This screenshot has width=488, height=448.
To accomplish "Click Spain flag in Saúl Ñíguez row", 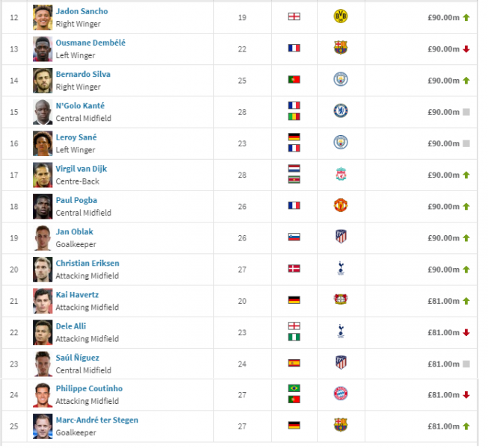I will [294, 363].
